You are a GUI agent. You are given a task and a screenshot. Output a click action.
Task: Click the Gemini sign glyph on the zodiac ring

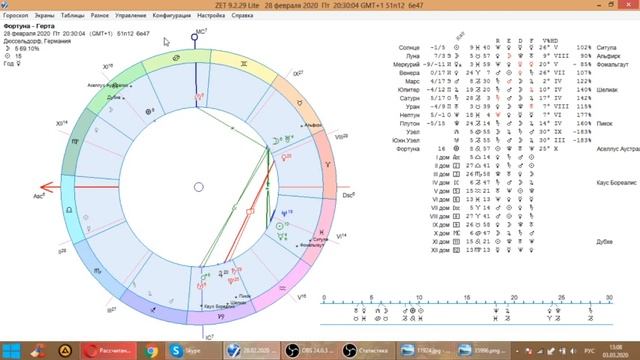tap(244, 64)
